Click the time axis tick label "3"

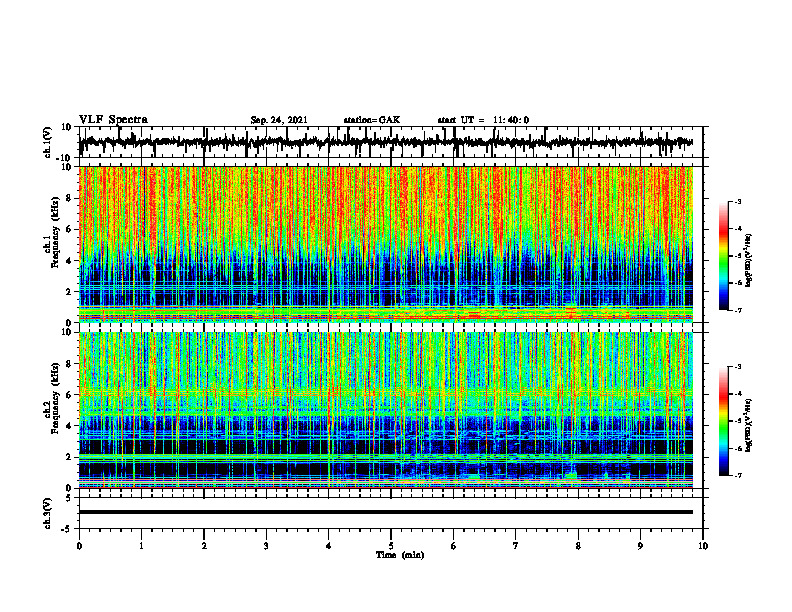[x=266, y=546]
